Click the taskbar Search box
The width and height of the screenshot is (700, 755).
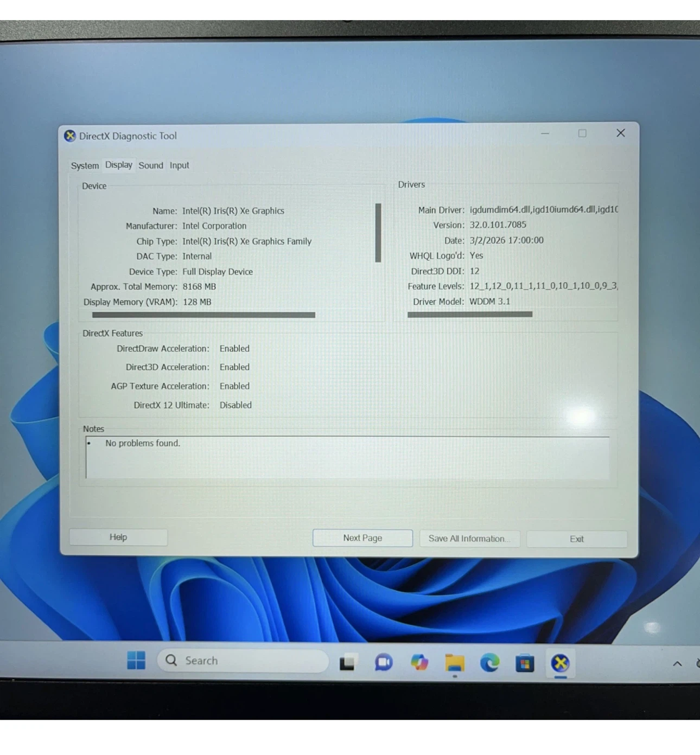243,661
